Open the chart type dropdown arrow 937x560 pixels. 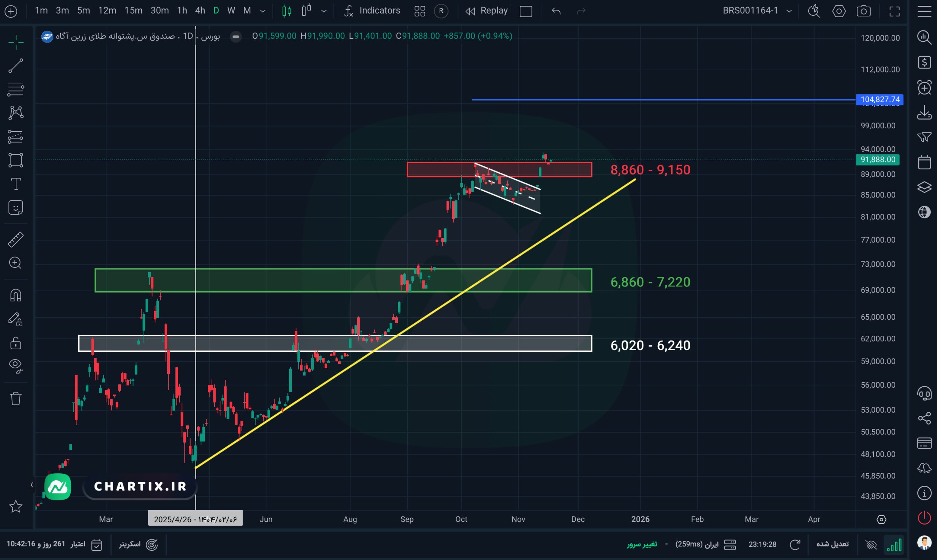(x=324, y=11)
